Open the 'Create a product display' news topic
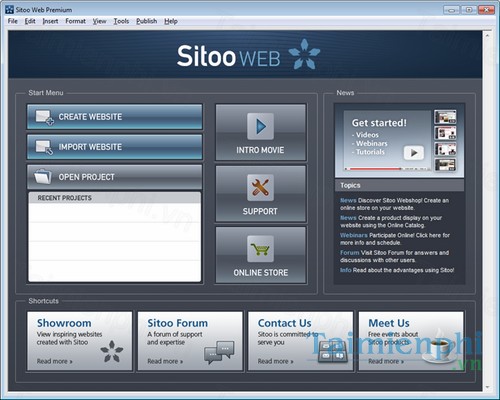 click(x=391, y=222)
